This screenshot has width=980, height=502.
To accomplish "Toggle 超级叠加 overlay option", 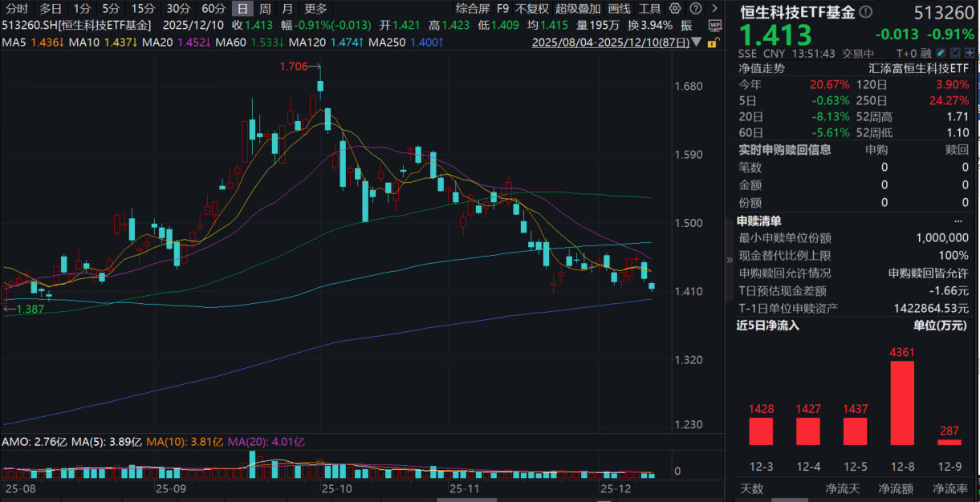I will [578, 9].
